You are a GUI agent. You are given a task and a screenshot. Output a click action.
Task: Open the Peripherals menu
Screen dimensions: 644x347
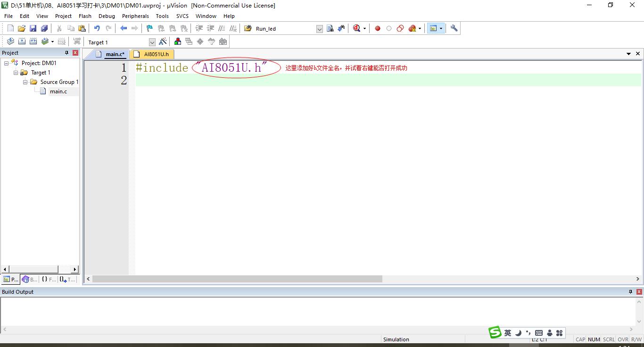135,16
